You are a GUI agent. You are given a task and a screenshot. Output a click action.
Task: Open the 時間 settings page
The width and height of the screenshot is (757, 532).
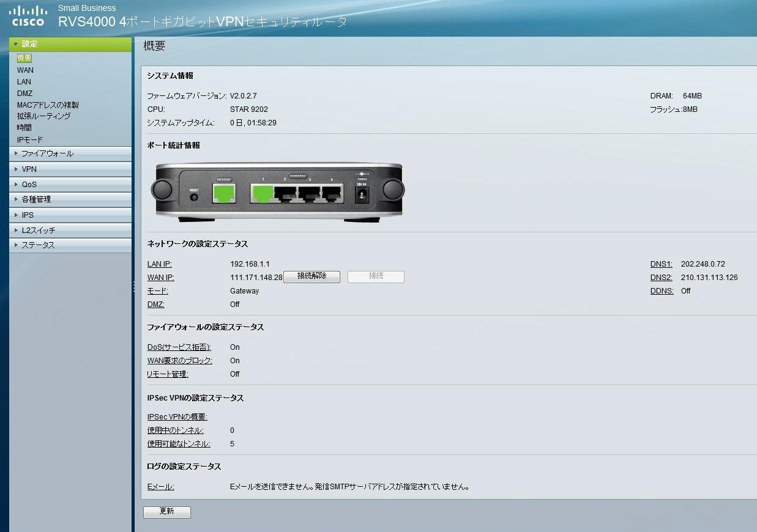click(x=24, y=128)
